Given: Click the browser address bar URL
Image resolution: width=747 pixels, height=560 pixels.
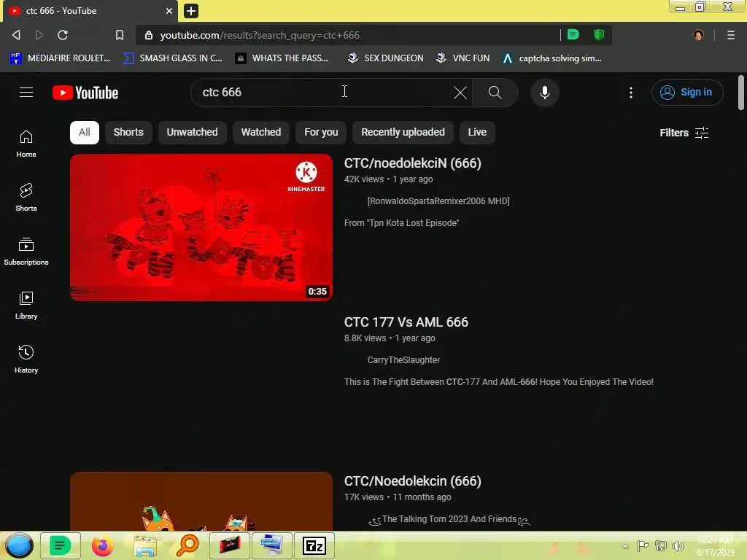Looking at the screenshot, I should click(260, 35).
